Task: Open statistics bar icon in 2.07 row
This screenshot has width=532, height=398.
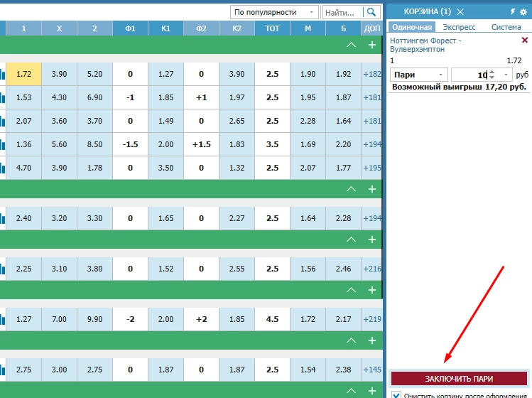Action: point(3,121)
